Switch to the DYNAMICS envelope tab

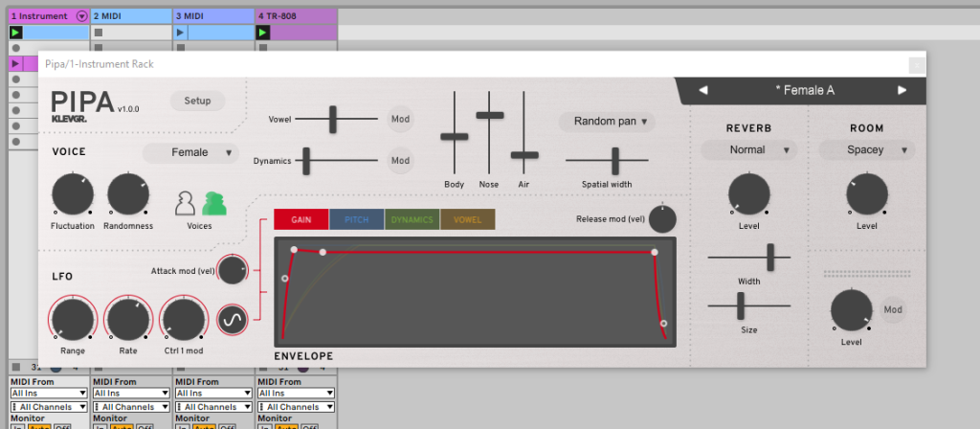click(412, 219)
